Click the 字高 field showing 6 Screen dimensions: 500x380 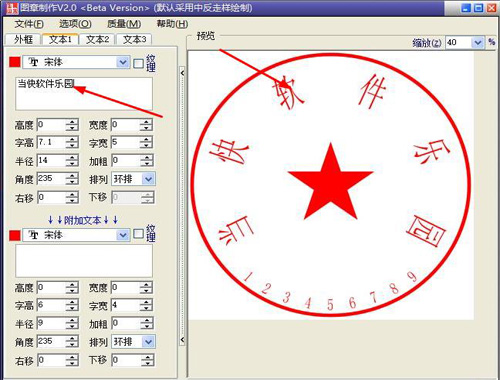(51, 305)
